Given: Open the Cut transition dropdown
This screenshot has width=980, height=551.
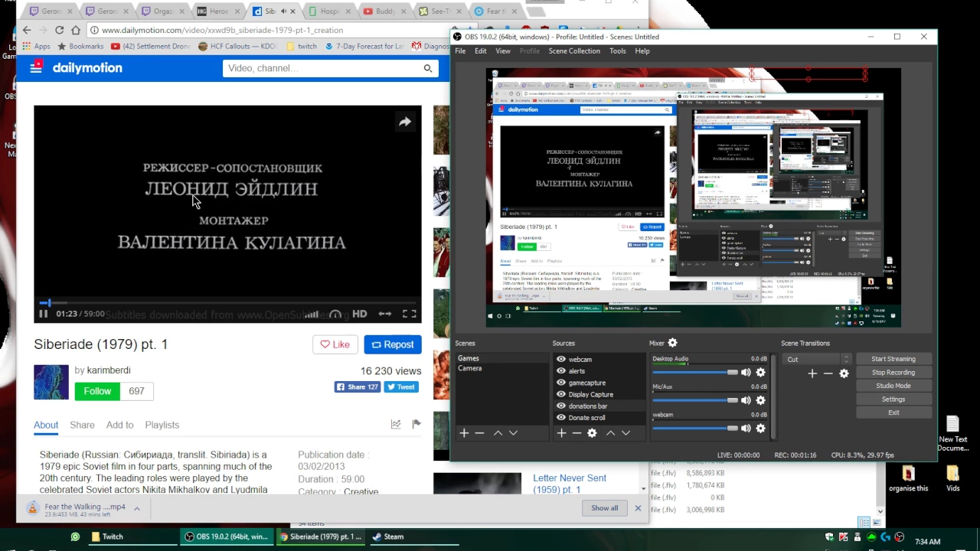Looking at the screenshot, I should [x=817, y=359].
